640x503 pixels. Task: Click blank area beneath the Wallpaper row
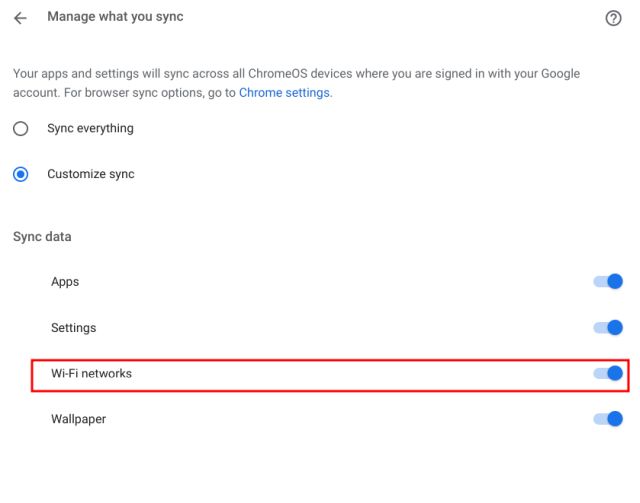(x=320, y=468)
